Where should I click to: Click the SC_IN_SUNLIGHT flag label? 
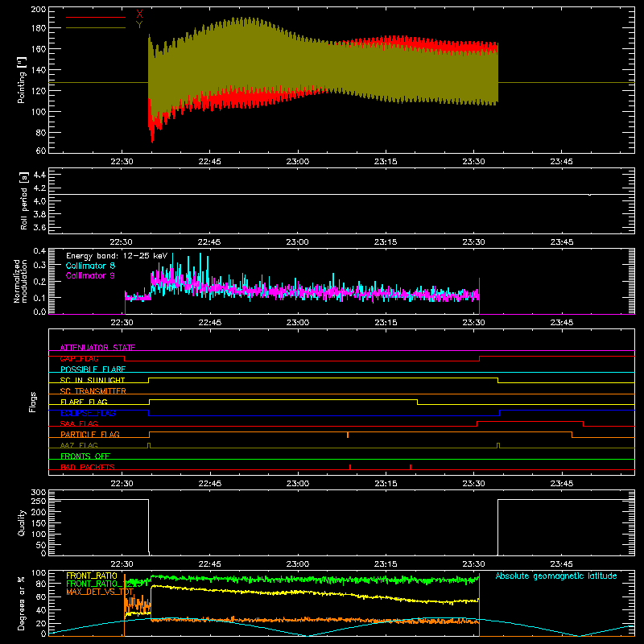coord(93,380)
